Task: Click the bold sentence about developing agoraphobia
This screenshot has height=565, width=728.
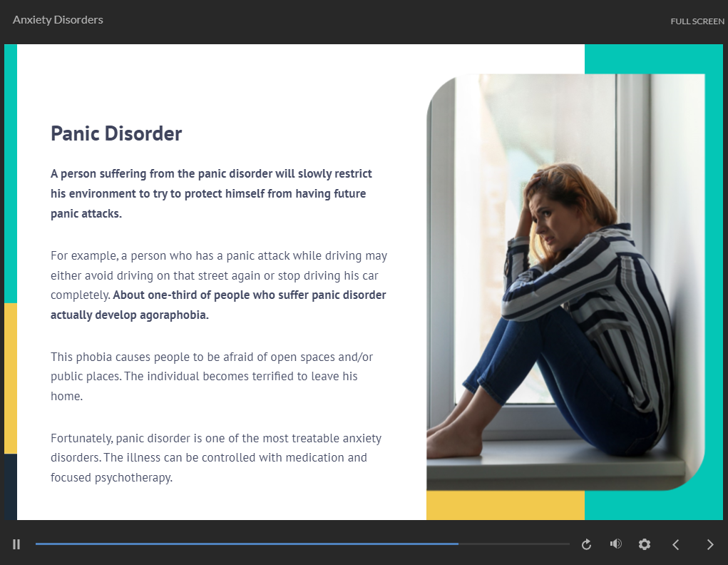Action: (x=218, y=305)
